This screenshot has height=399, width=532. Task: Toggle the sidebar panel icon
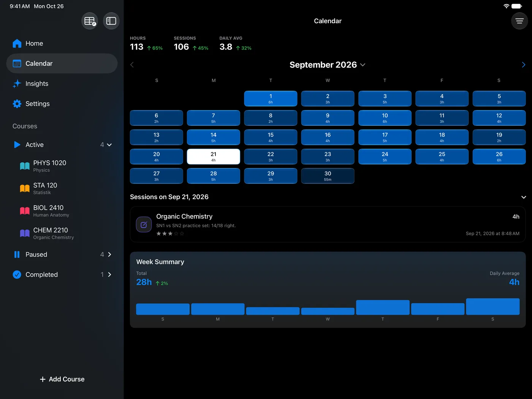pyautogui.click(x=111, y=21)
